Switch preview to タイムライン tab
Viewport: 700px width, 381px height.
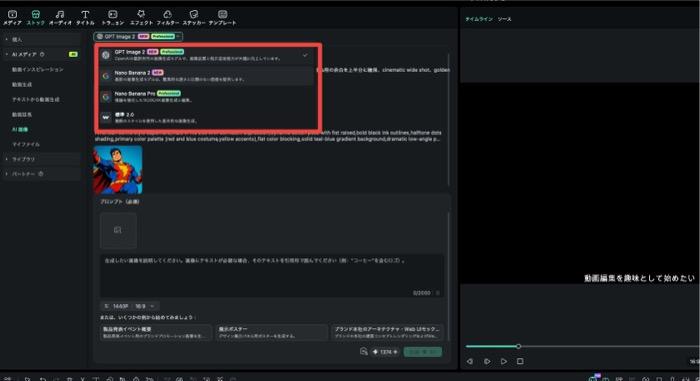tap(479, 19)
